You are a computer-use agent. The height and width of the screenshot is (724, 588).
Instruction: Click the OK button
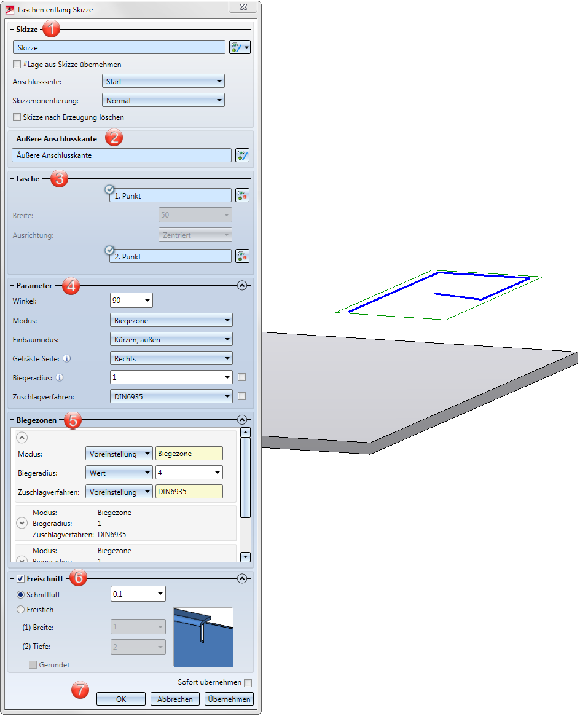pos(121,699)
